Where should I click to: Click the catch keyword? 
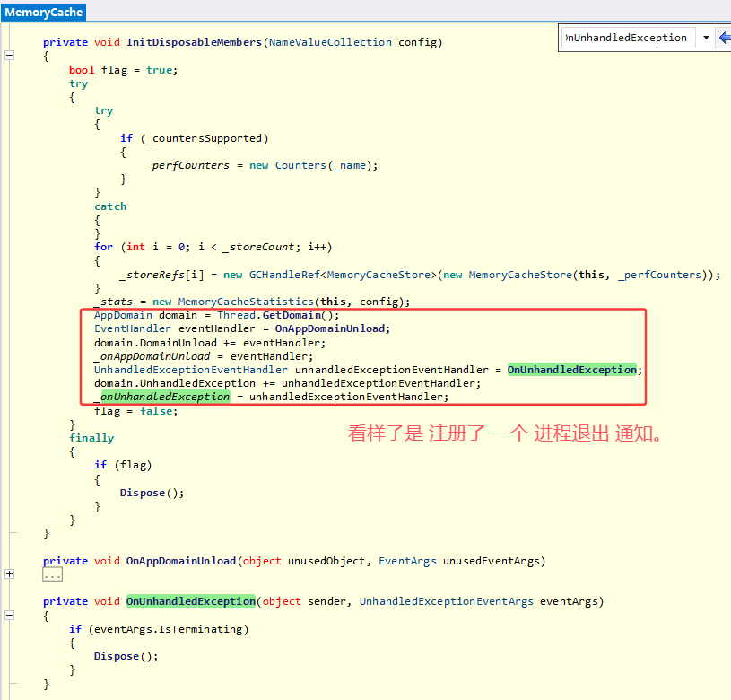coord(110,206)
